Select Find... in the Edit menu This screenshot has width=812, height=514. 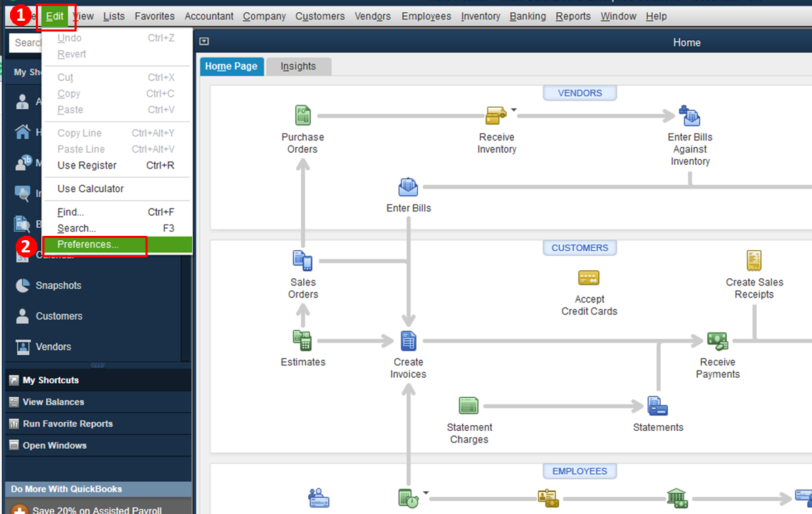(x=117, y=212)
